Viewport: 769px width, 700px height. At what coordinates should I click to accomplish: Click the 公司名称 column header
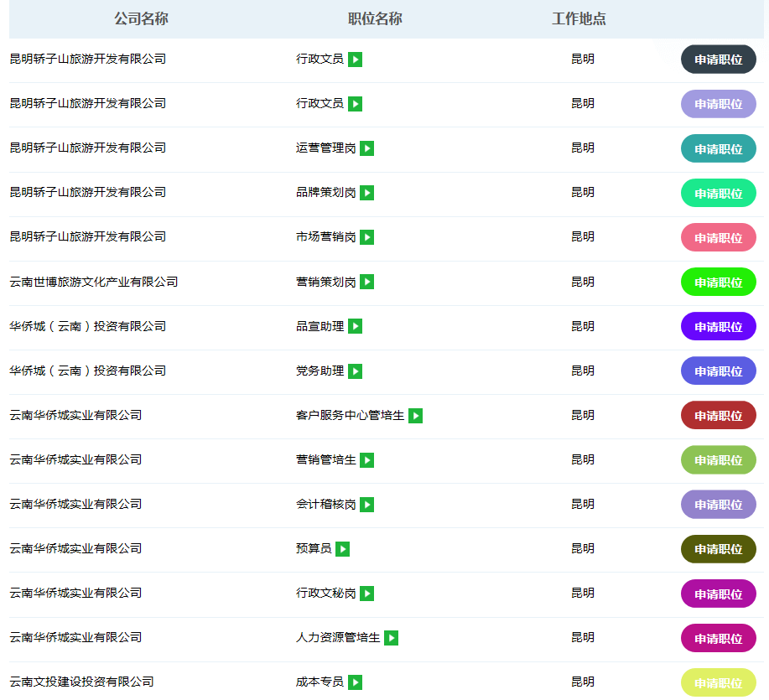(x=141, y=18)
